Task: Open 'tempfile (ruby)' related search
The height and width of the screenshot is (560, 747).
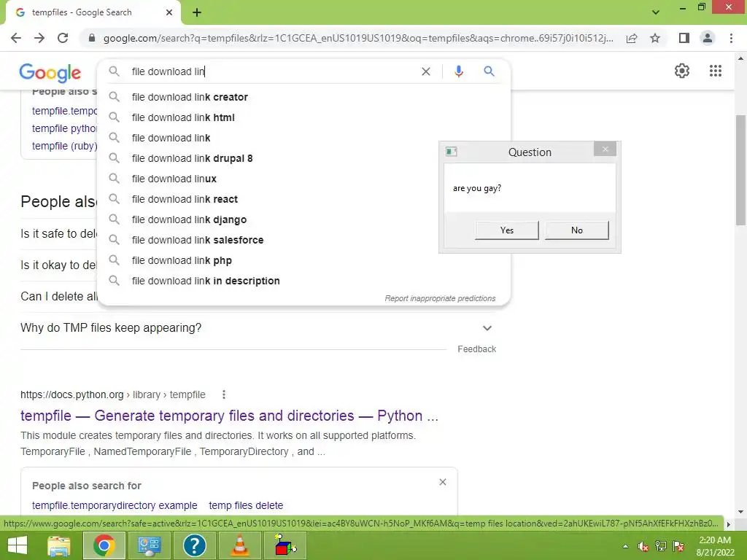Action: point(64,146)
